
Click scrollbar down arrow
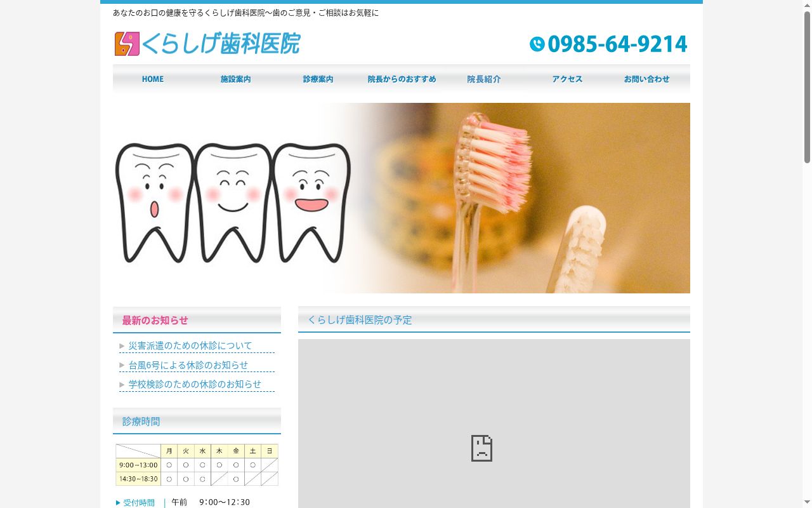click(x=807, y=503)
